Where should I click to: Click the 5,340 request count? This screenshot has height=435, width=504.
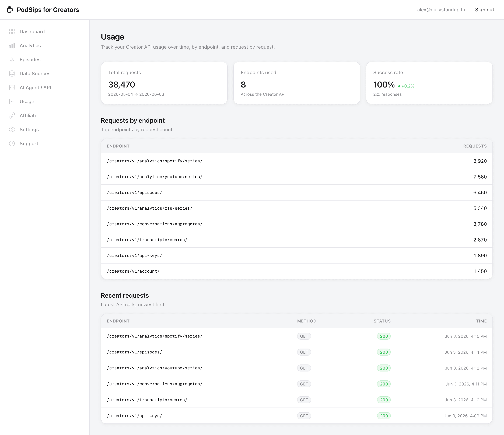tap(480, 208)
